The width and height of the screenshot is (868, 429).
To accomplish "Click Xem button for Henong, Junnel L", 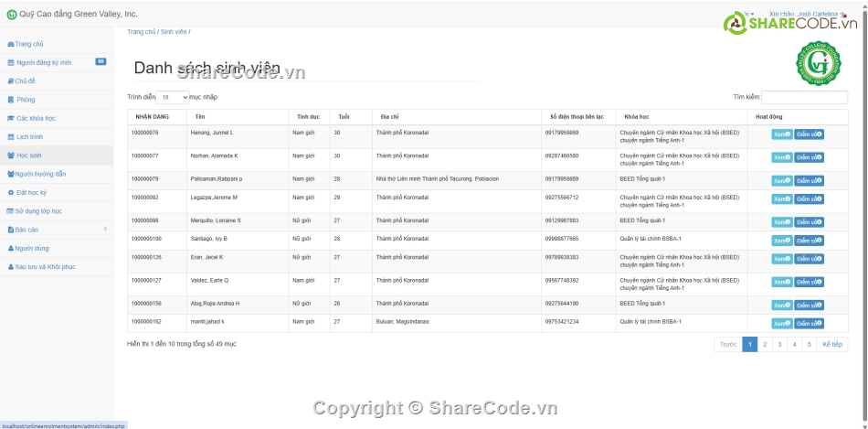I will [781, 134].
